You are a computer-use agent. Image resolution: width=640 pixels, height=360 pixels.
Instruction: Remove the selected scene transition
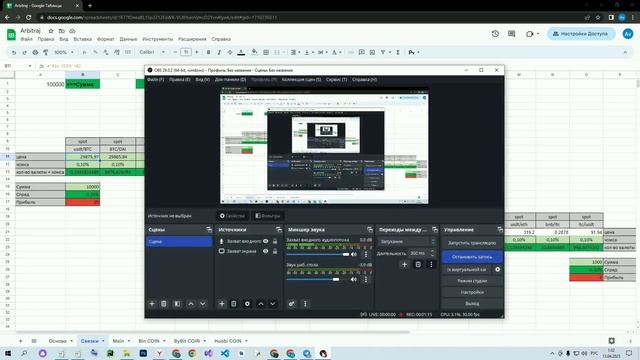pos(418,264)
